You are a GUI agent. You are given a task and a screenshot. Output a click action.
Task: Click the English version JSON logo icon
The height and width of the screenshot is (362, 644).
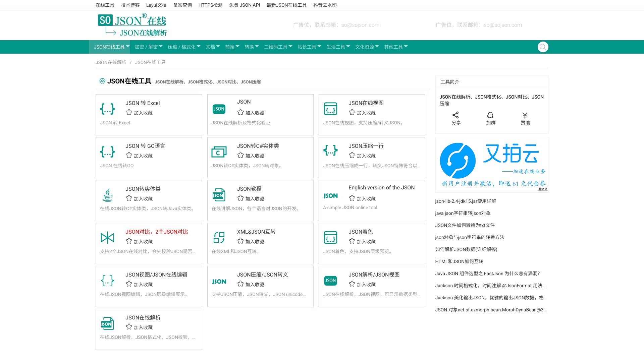coord(330,196)
